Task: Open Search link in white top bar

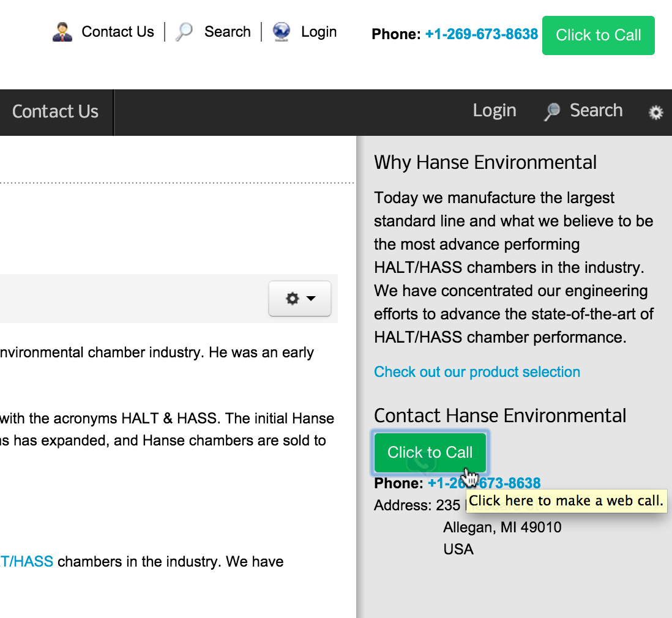Action: (x=227, y=32)
